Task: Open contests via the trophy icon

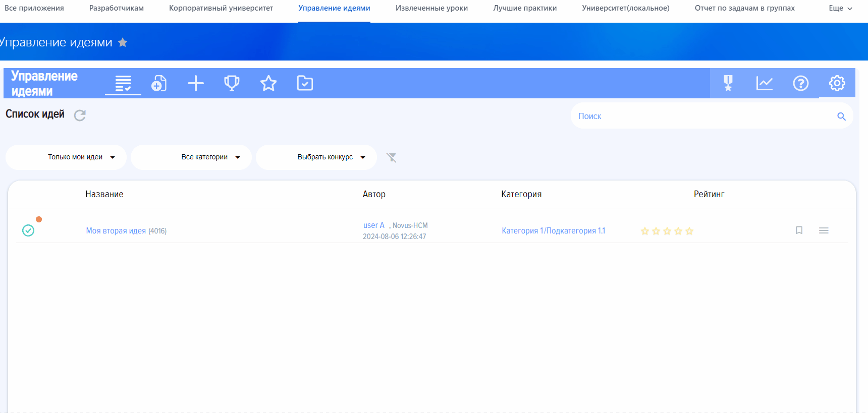Action: (x=232, y=83)
